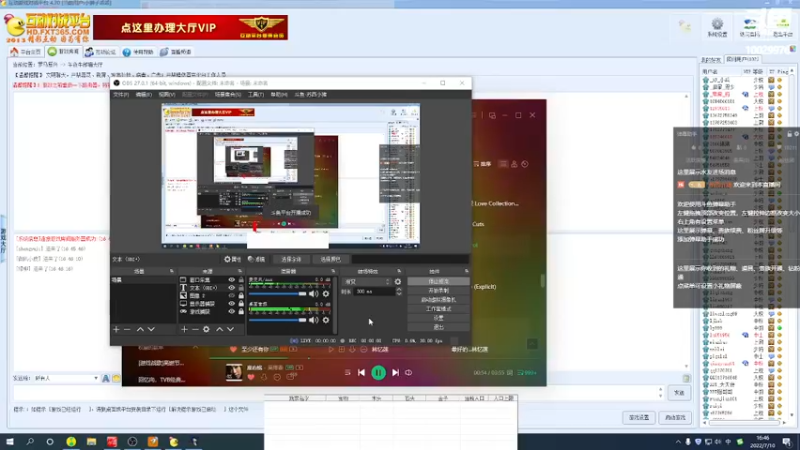This screenshot has height=450, width=800.
Task: Open system settings gear in gaming platform
Action: (717, 28)
